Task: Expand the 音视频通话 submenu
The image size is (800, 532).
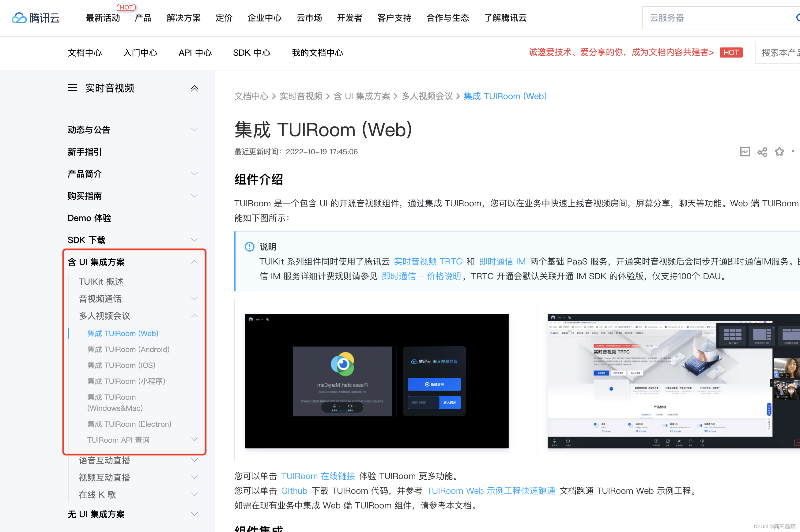Action: click(194, 298)
